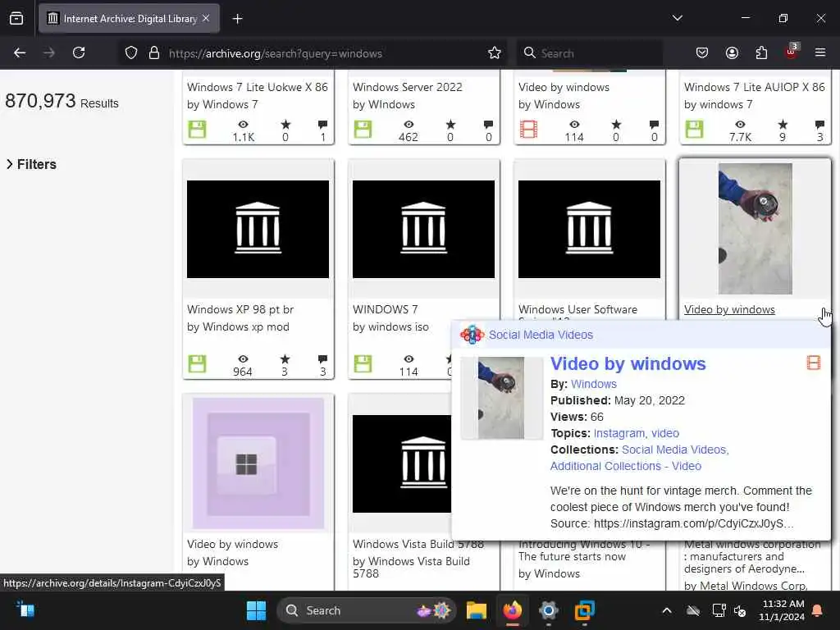Image resolution: width=840 pixels, height=630 pixels.
Task: Open the Firefox hamburger menu
Action: (819, 52)
